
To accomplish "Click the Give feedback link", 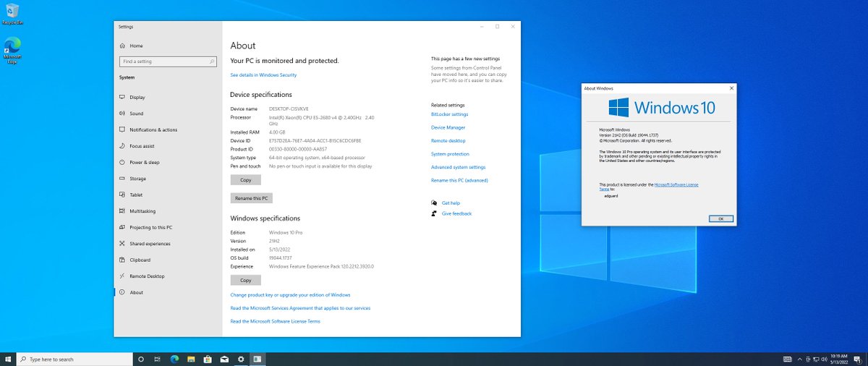I will coord(456,213).
